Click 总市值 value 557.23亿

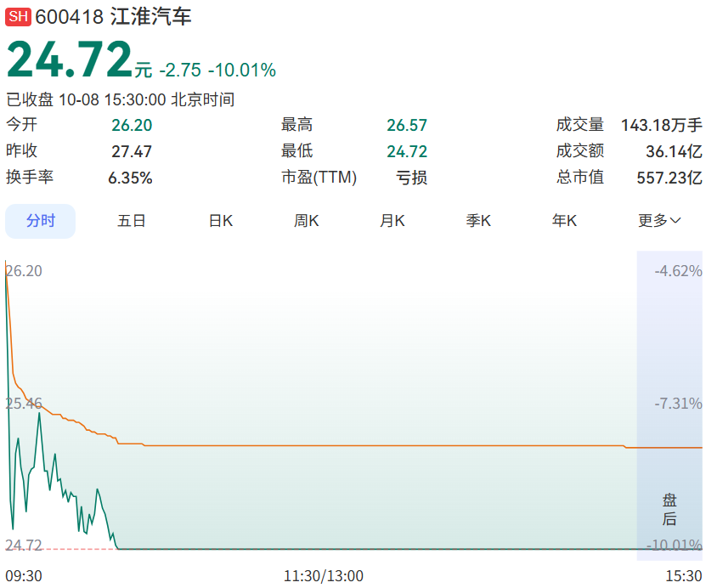pyautogui.click(x=669, y=178)
